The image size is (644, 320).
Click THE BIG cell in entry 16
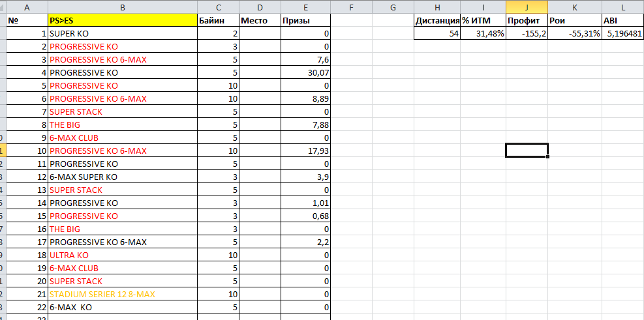pyautogui.click(x=123, y=229)
